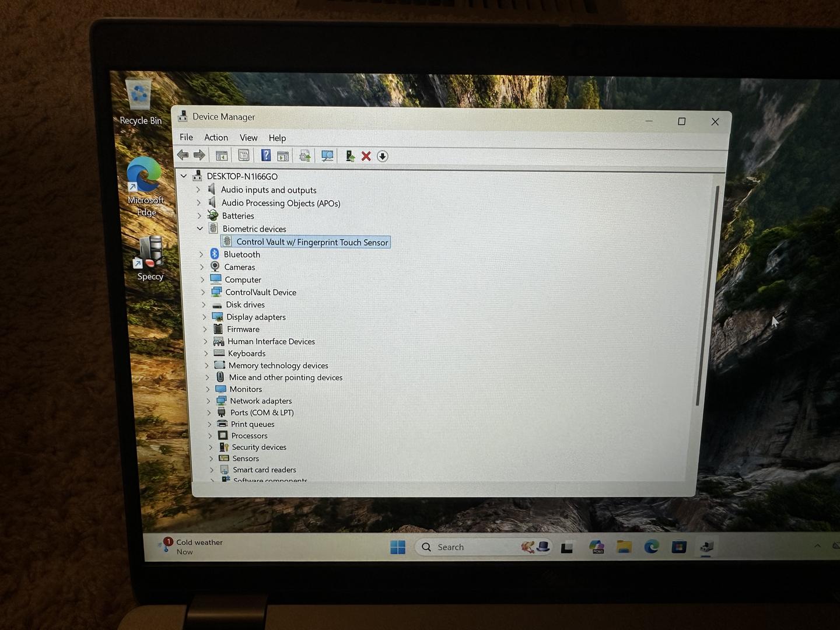Click the red X Uninstall device icon
Viewport: 840px width, 630px height.
(x=366, y=156)
